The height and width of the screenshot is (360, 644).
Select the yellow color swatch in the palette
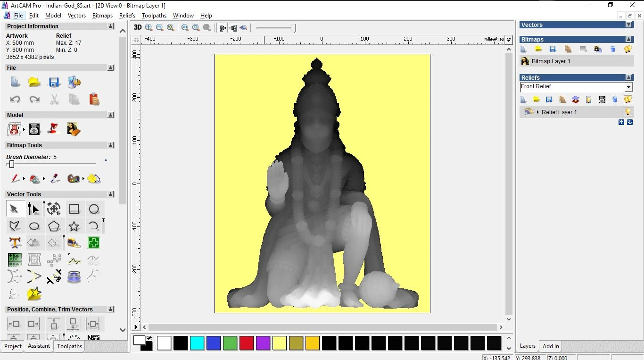pyautogui.click(x=280, y=343)
